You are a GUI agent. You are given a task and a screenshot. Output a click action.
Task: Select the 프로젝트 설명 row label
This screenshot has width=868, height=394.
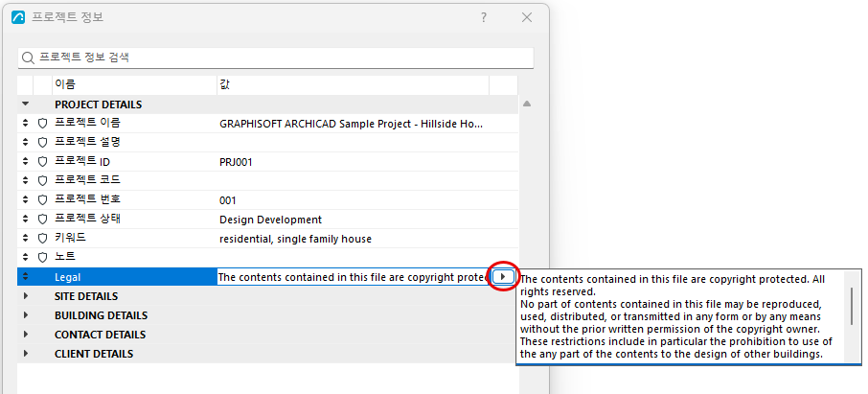(x=87, y=142)
